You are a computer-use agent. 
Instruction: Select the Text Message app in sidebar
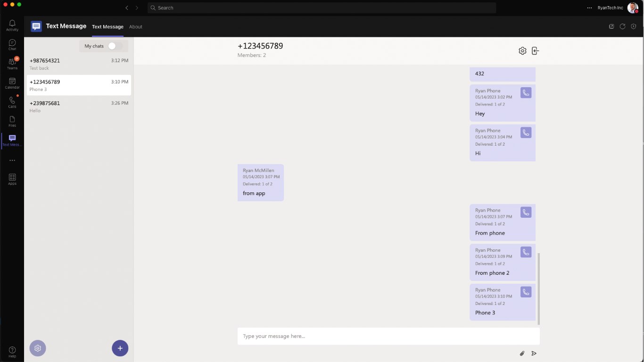(12, 140)
